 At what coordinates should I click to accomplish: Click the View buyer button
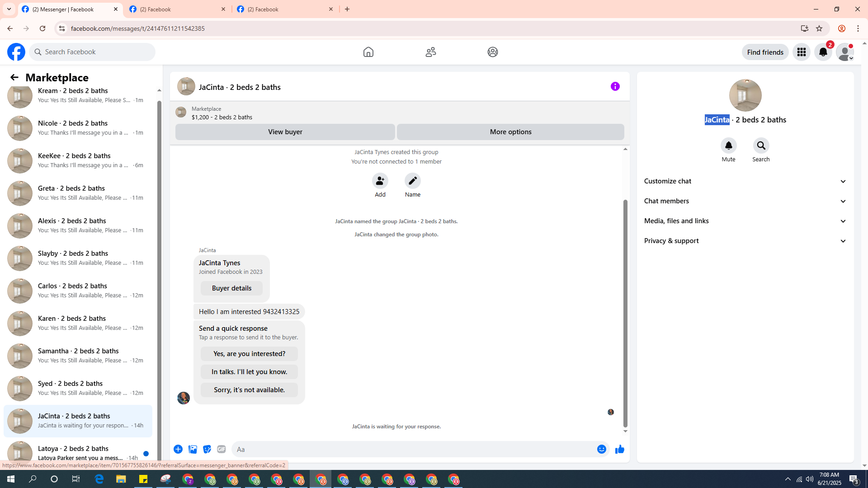[x=285, y=132]
